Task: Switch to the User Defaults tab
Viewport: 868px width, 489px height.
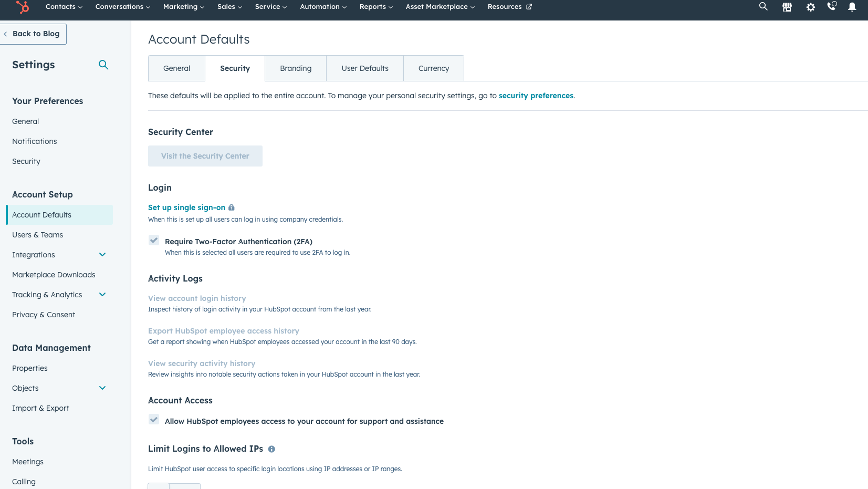Action: 365,68
